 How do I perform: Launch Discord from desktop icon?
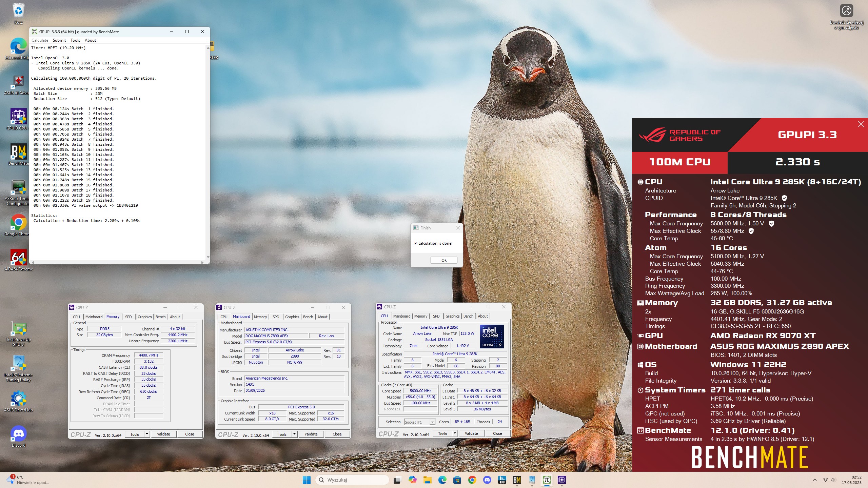coord(18,436)
